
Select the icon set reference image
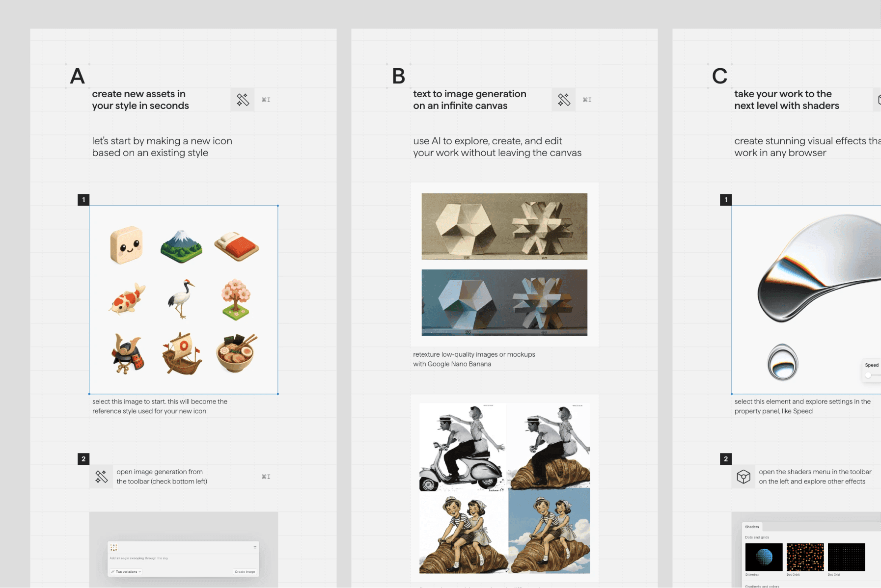184,300
